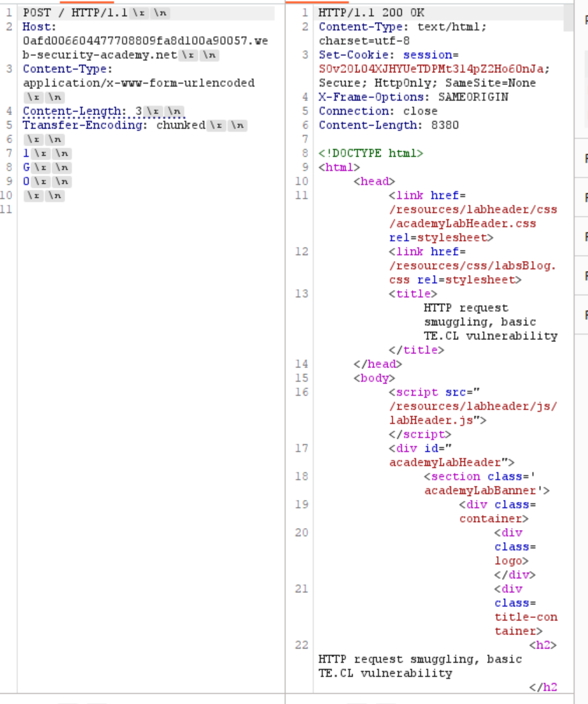Click the 'Connection: close' response header

[378, 111]
